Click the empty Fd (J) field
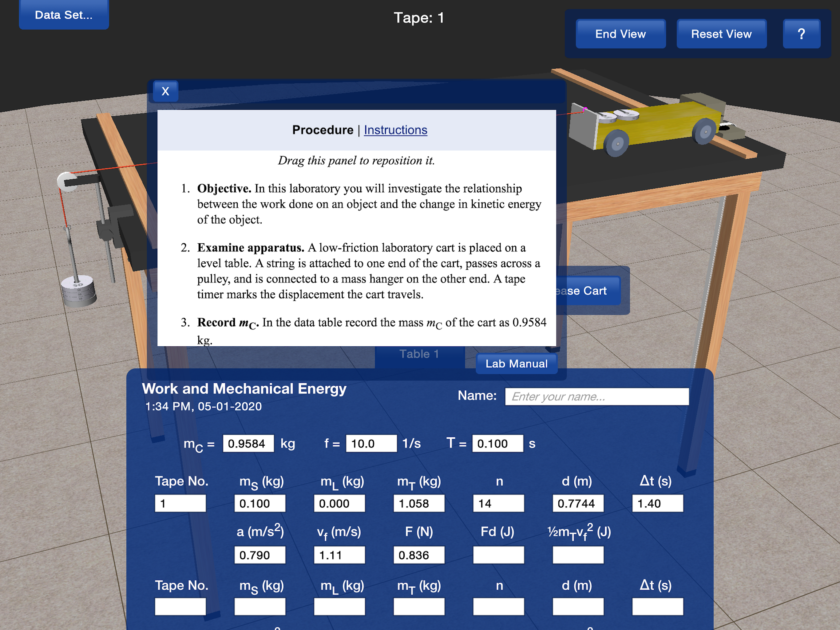840x630 pixels. [x=499, y=555]
